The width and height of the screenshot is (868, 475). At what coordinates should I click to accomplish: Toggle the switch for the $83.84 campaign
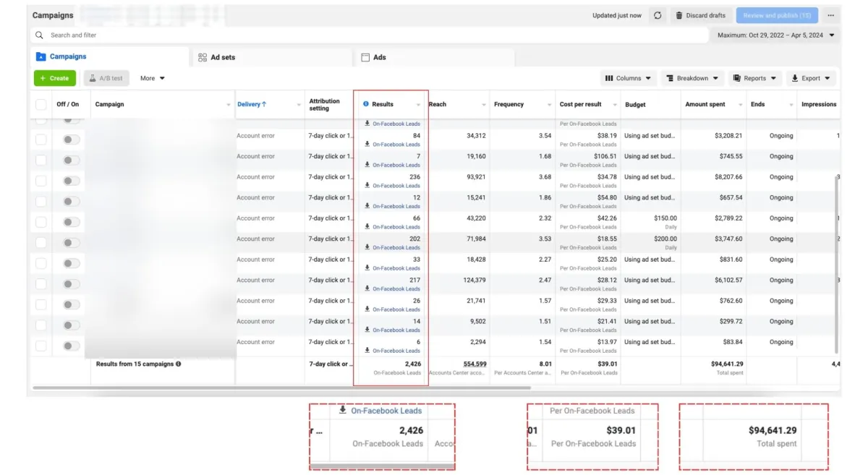tap(71, 346)
